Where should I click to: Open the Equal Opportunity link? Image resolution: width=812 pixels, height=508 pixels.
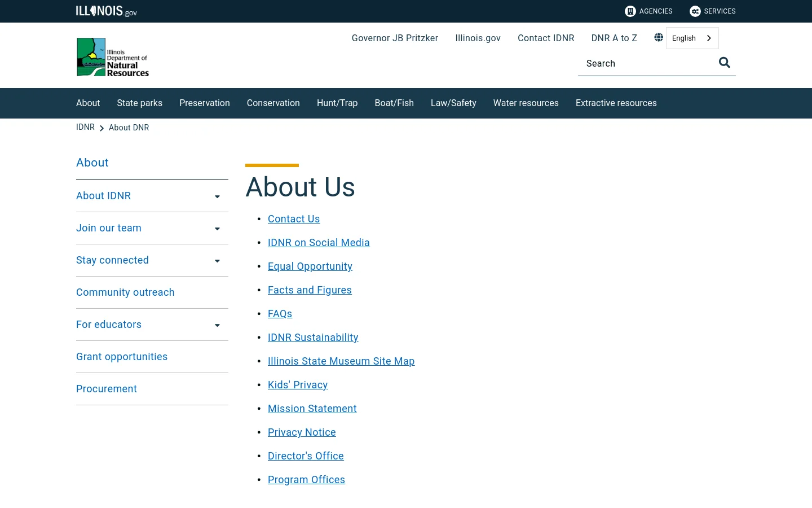point(310,266)
